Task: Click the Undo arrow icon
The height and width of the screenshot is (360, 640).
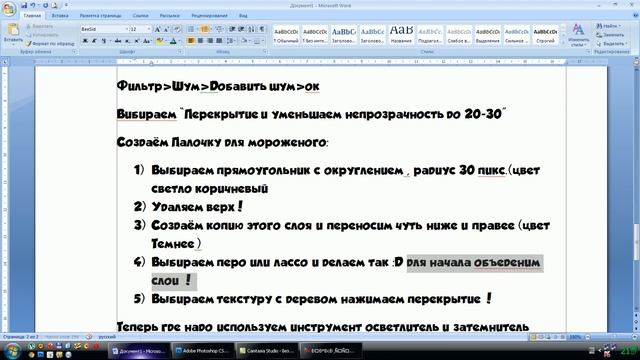Action: pyautogui.click(x=33, y=5)
